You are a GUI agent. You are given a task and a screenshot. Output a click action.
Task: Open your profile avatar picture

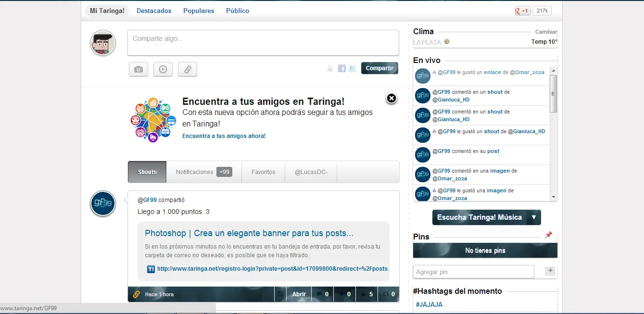[x=103, y=43]
